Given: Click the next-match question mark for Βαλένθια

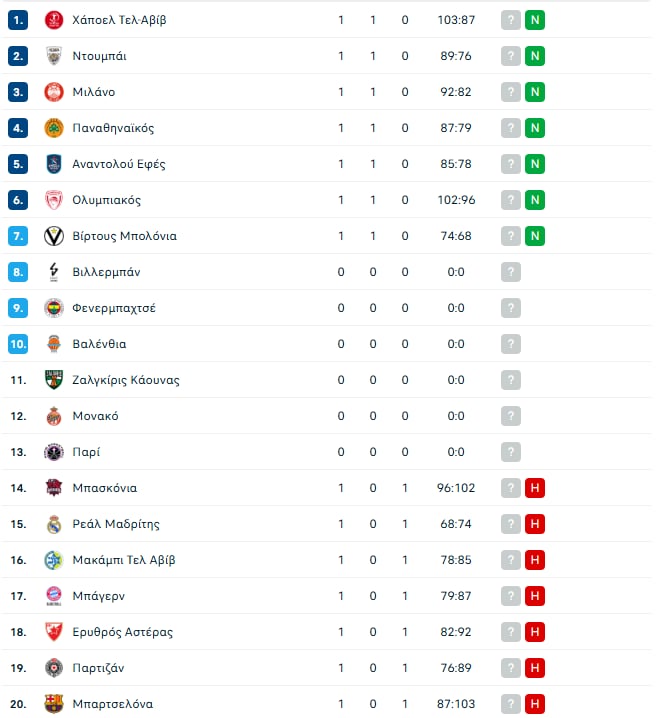Looking at the screenshot, I should click(x=511, y=344).
